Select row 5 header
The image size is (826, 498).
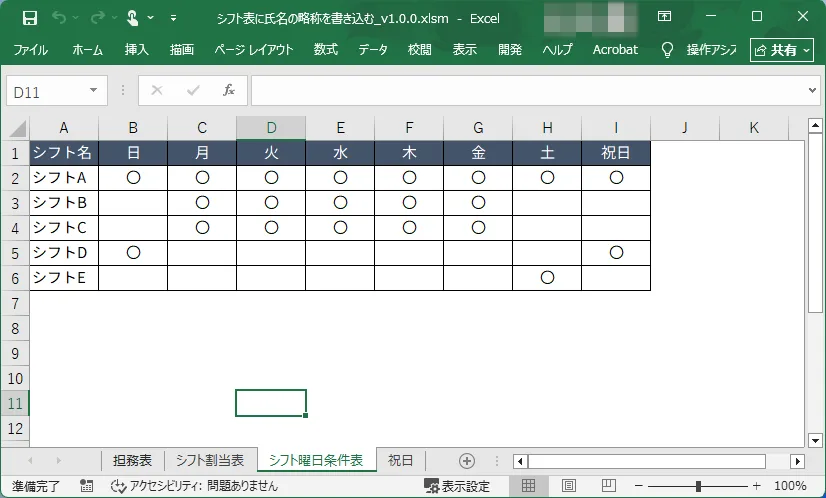15,253
